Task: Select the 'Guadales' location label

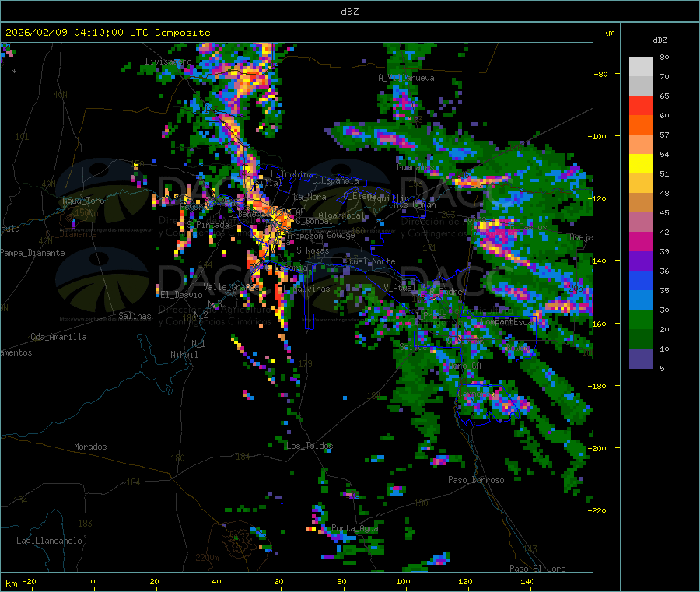Action: 415,167
